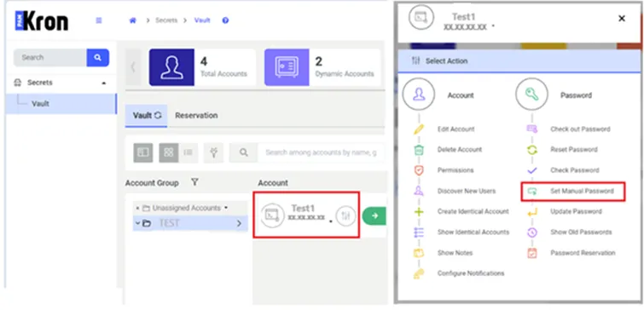644x310 pixels.
Task: Click the Select Action header
Action: (x=519, y=61)
